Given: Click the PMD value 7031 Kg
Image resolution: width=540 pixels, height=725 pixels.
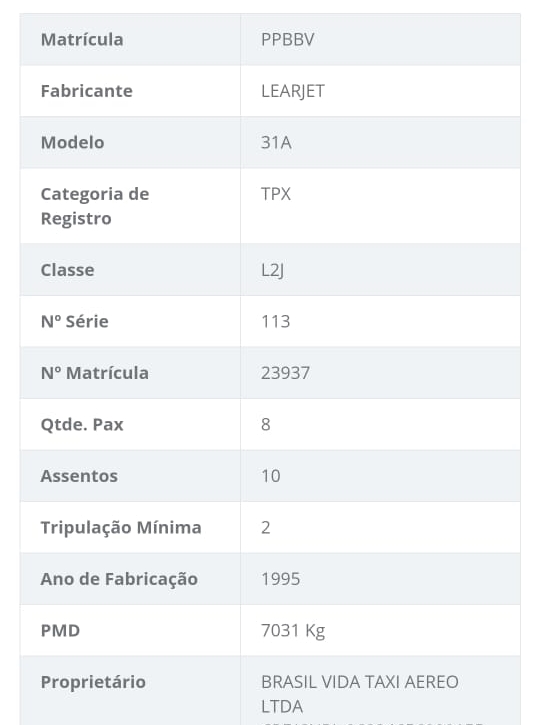Looking at the screenshot, I should point(293,631).
